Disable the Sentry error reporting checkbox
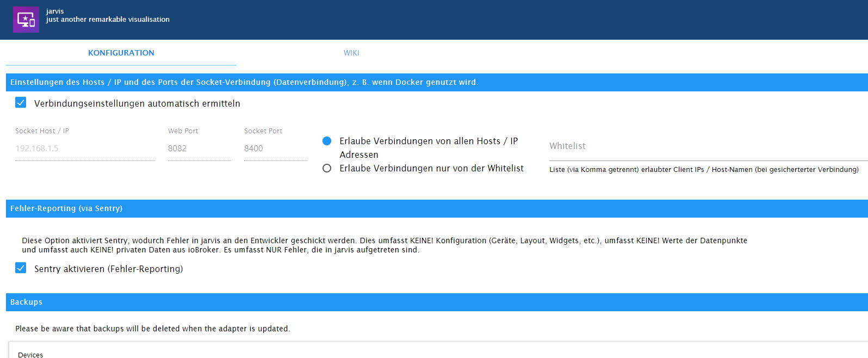 (21, 268)
